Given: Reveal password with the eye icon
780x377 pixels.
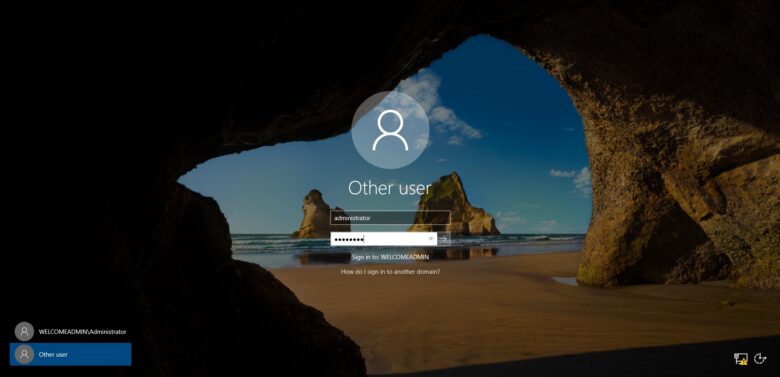Looking at the screenshot, I should (431, 239).
